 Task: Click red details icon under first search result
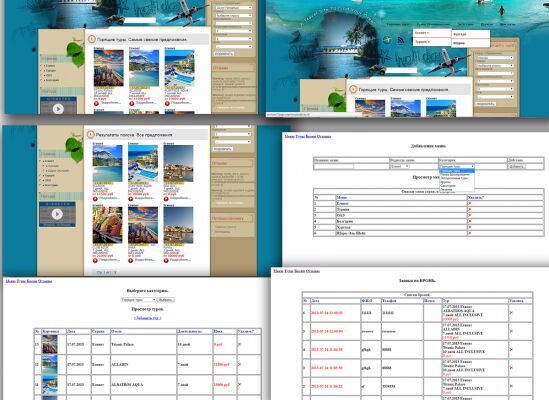[x=95, y=199]
